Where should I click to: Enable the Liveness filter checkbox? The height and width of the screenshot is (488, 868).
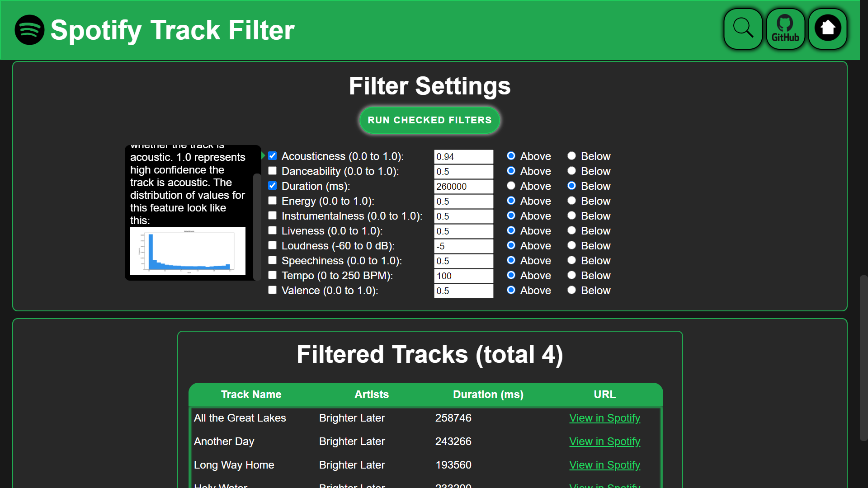point(272,230)
